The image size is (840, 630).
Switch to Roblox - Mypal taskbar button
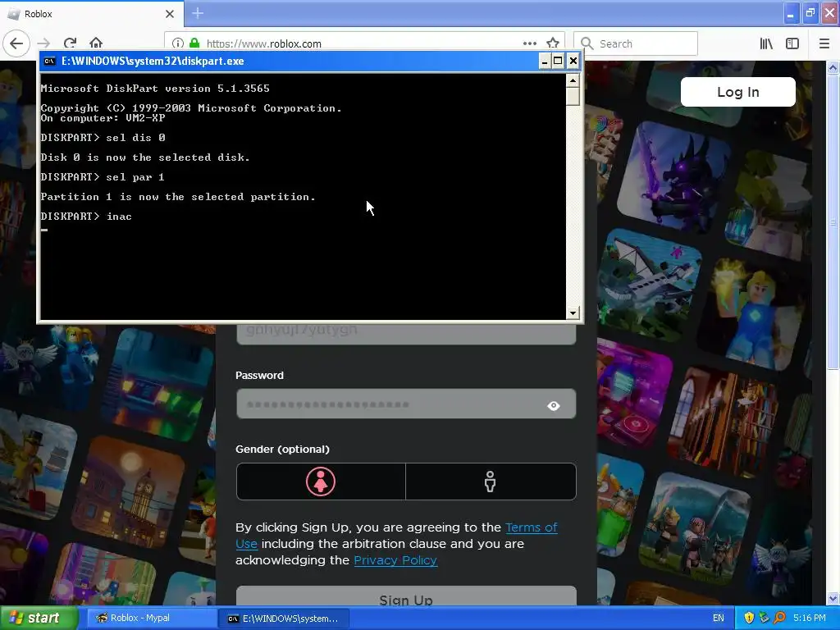[151, 619]
